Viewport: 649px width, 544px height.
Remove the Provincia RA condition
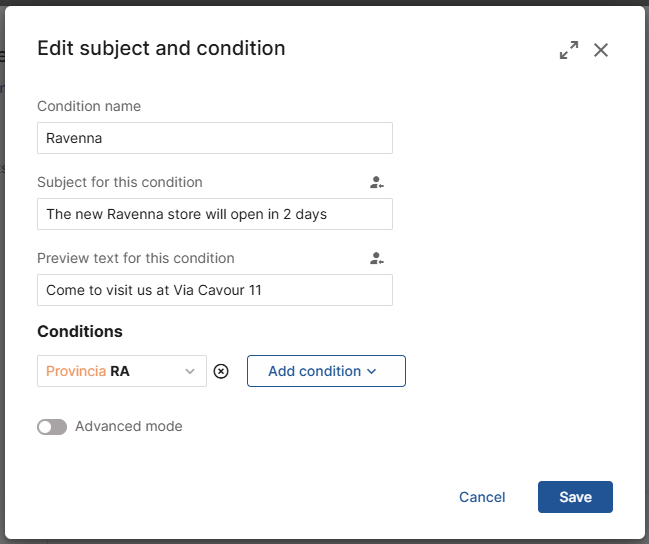tap(222, 371)
